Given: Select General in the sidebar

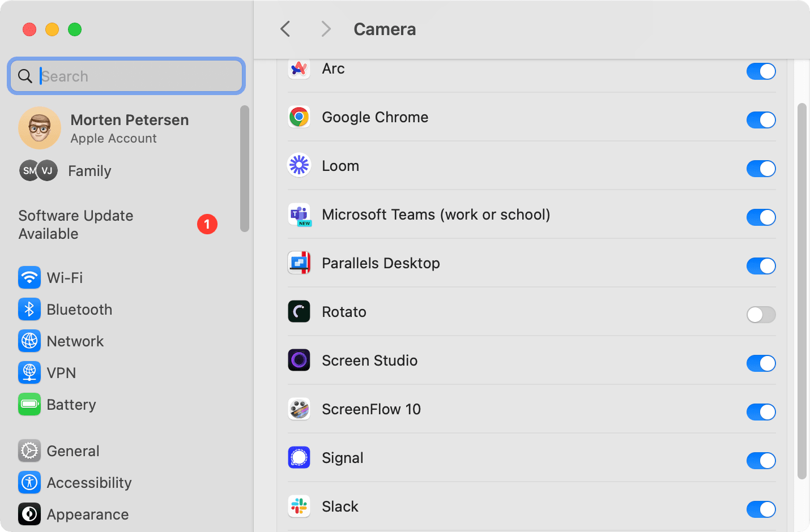Looking at the screenshot, I should click(x=73, y=451).
